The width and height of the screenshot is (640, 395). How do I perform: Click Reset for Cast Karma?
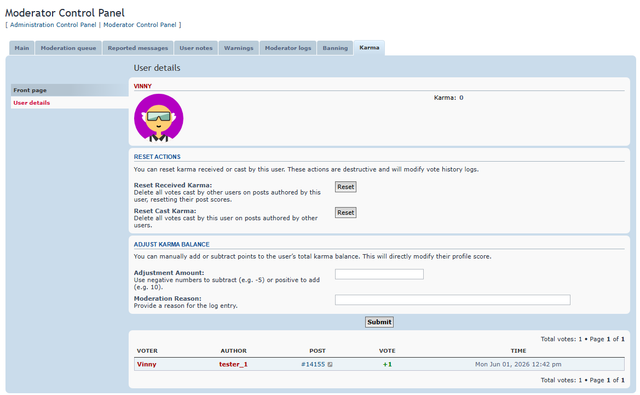346,213
